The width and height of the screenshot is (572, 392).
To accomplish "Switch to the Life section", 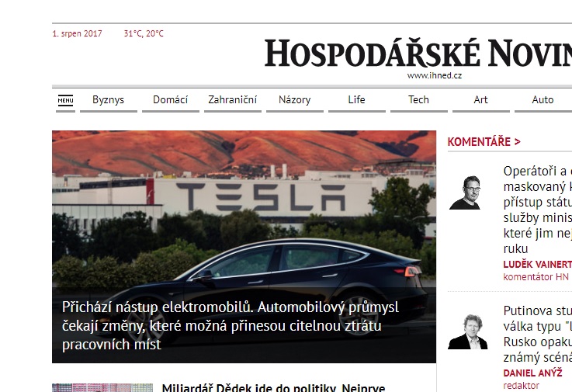I will tap(357, 100).
